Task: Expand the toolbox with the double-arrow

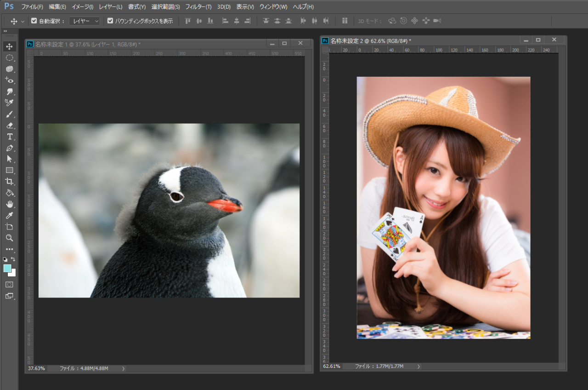Action: coord(5,31)
